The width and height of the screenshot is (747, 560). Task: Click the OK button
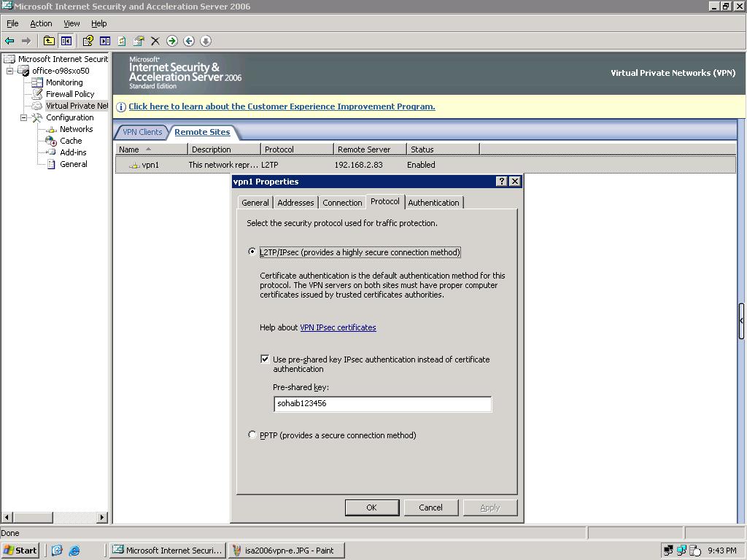coord(371,507)
